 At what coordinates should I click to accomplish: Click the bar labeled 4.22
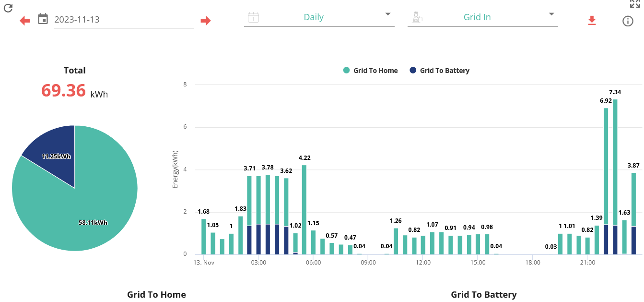tap(304, 210)
